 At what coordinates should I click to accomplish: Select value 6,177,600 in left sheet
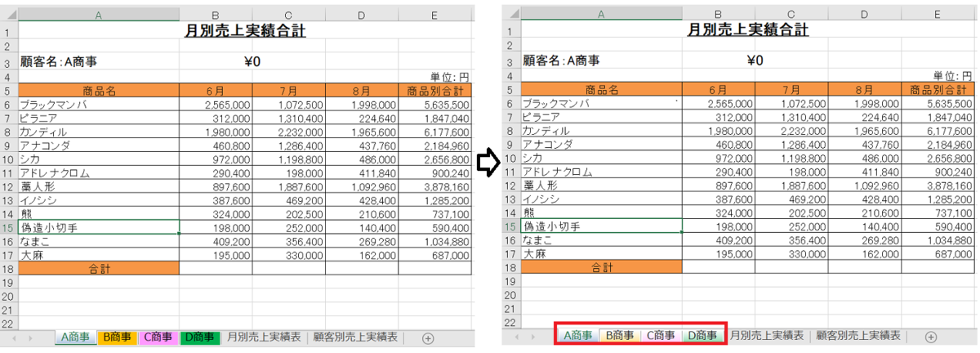point(434,132)
